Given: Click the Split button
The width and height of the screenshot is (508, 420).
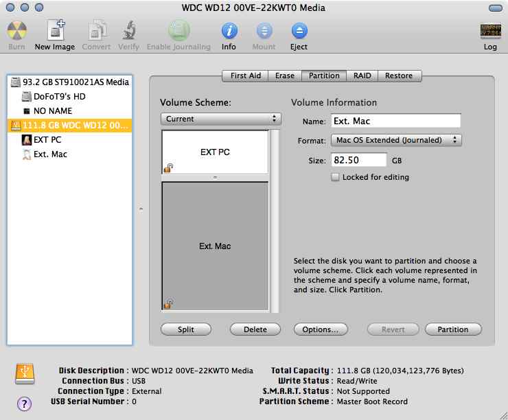Looking at the screenshot, I should [186, 329].
